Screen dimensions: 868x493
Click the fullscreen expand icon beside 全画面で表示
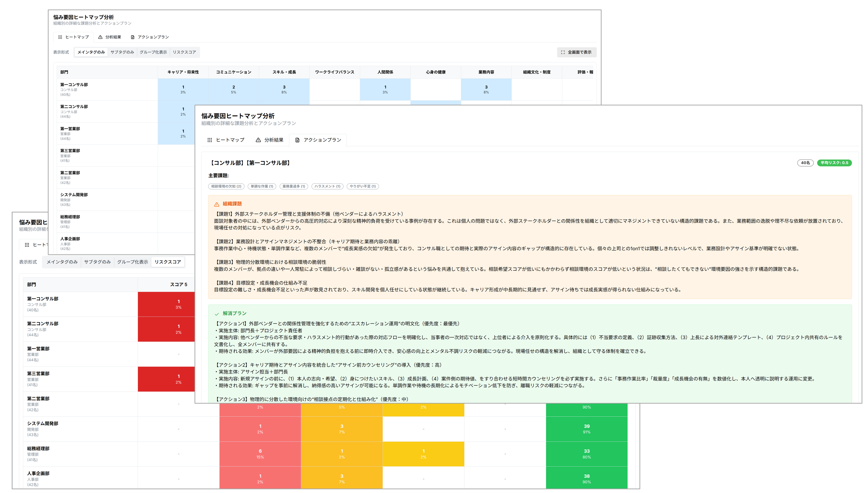tap(562, 52)
